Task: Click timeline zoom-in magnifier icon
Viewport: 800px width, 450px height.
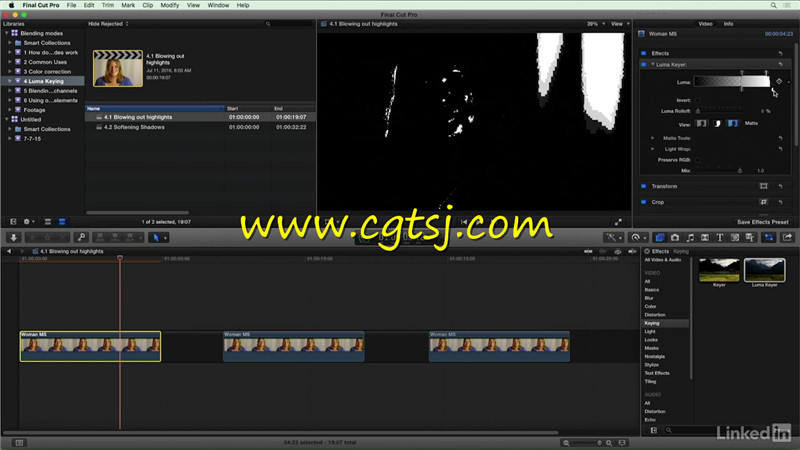Action: point(609,443)
